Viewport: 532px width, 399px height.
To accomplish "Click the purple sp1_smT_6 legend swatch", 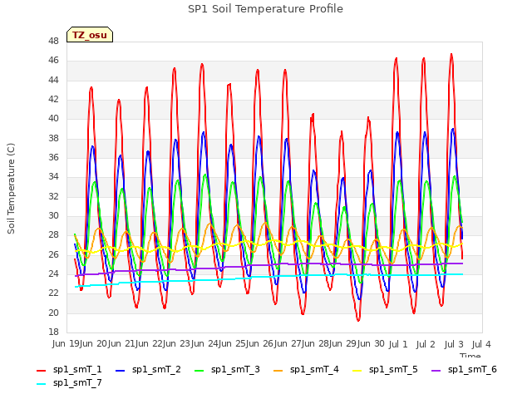I will [436, 371].
